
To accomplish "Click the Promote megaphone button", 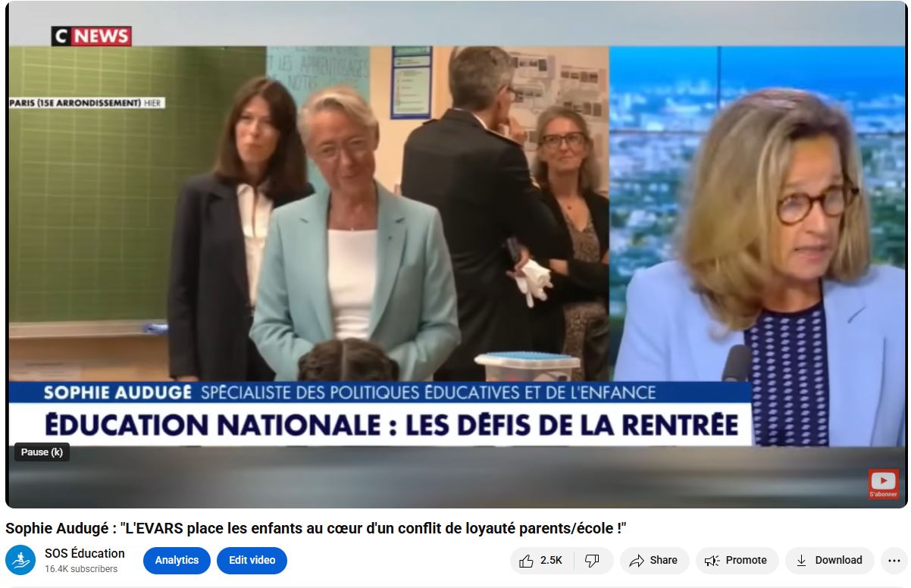I will [737, 561].
